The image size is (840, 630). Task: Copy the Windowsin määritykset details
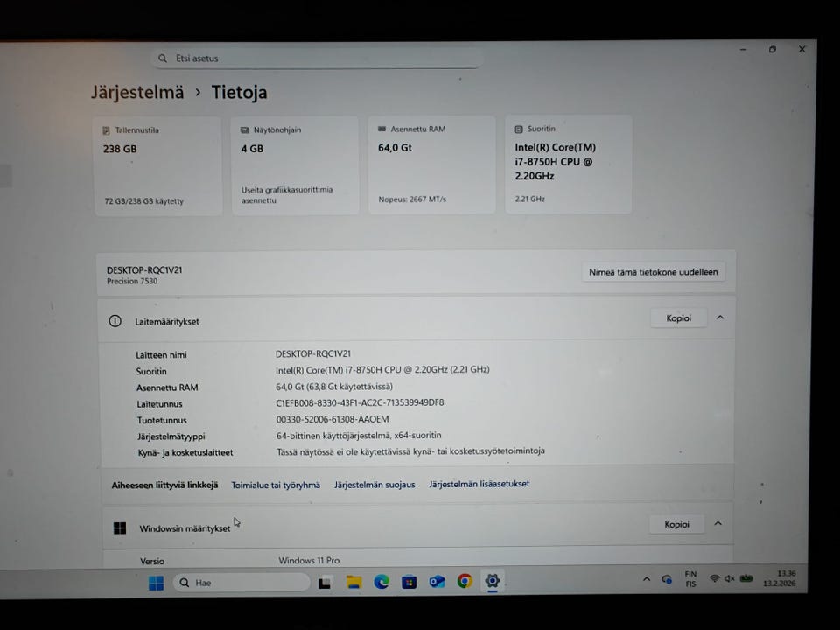coord(676,524)
